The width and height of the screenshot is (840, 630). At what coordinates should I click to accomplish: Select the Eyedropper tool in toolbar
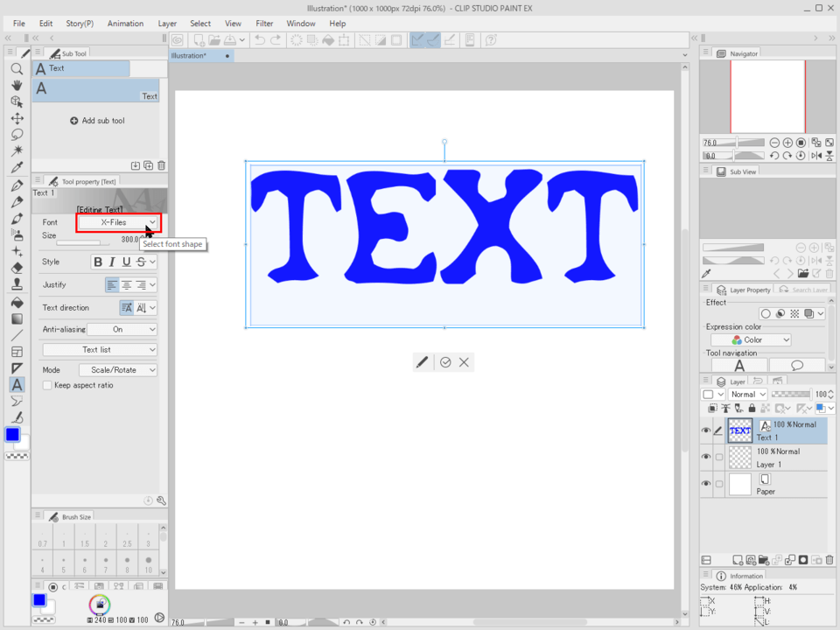click(x=17, y=167)
